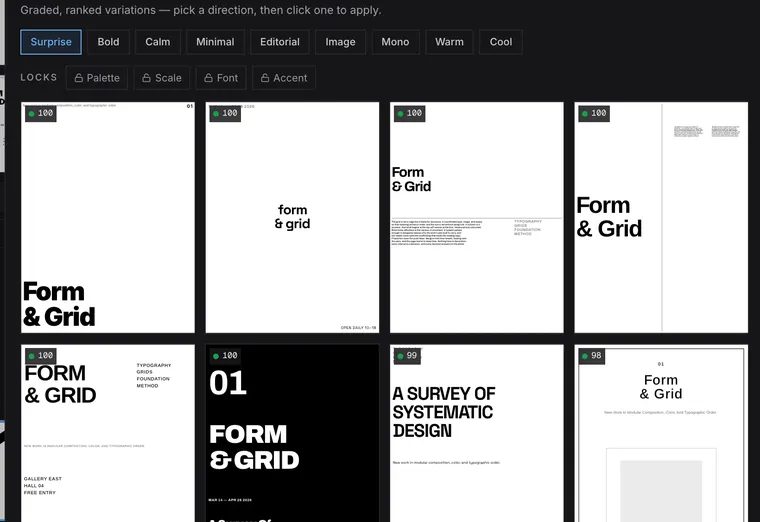This screenshot has height=522, width=760.
Task: Apply the A Survey of Systematic Design variation
Action: pyautogui.click(x=476, y=433)
